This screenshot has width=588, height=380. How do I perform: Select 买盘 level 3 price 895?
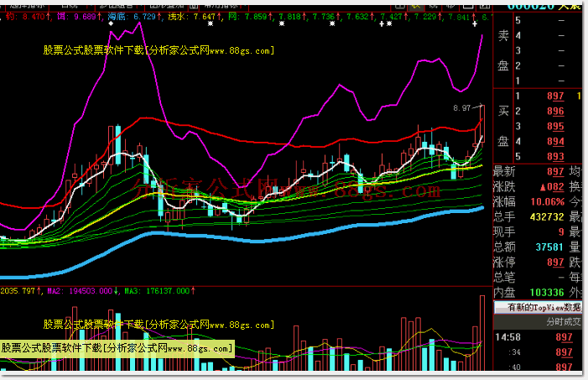coord(555,126)
